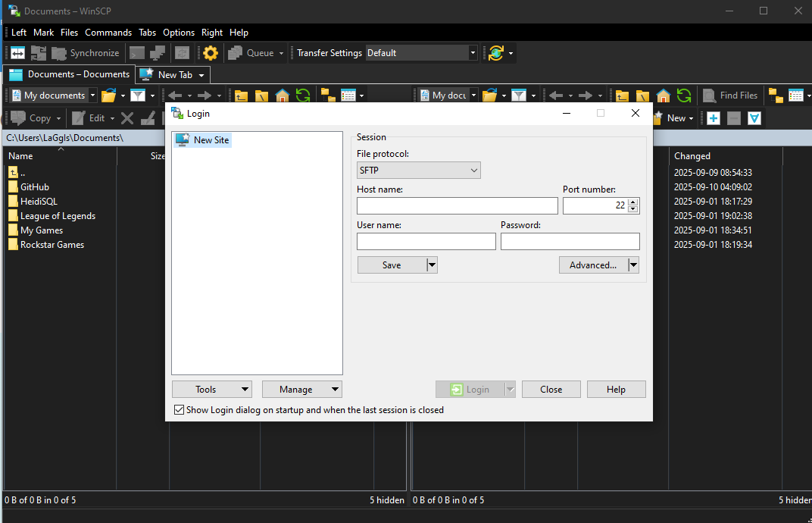Image resolution: width=812 pixels, height=523 pixels.
Task: Click the User name input field
Action: 426,242
